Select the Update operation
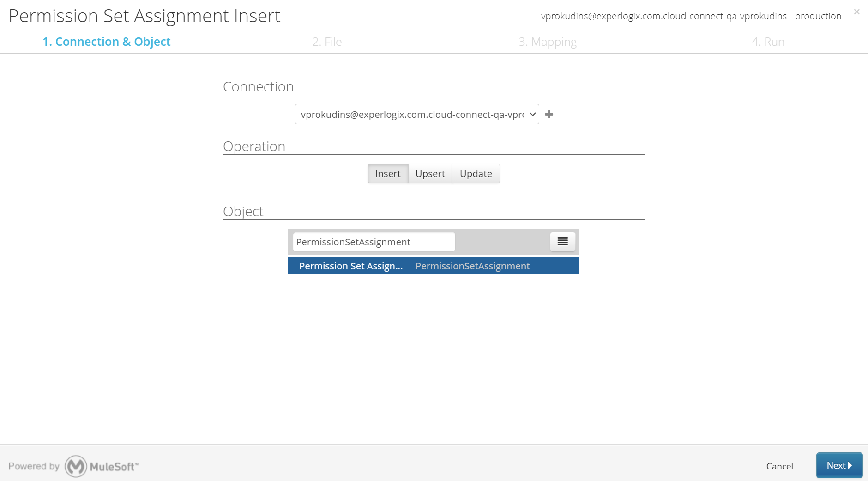Image resolution: width=868 pixels, height=481 pixels. coord(476,174)
